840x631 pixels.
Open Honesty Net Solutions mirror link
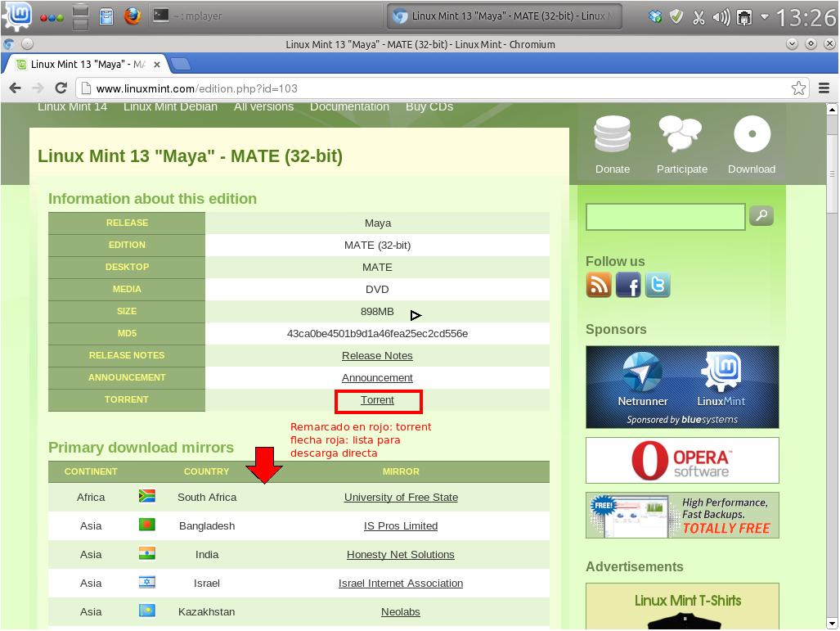tap(401, 554)
